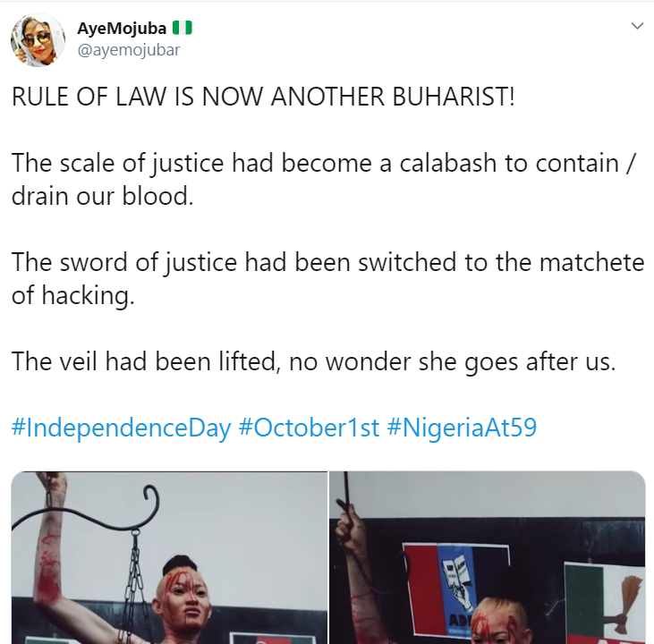View the right attached photo with party flags
654x644 pixels.
click(x=488, y=557)
